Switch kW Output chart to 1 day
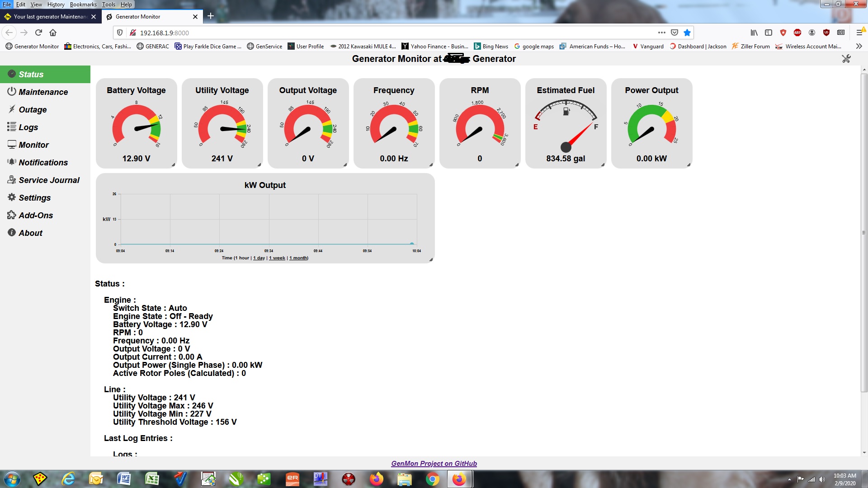868x488 pixels. (259, 258)
